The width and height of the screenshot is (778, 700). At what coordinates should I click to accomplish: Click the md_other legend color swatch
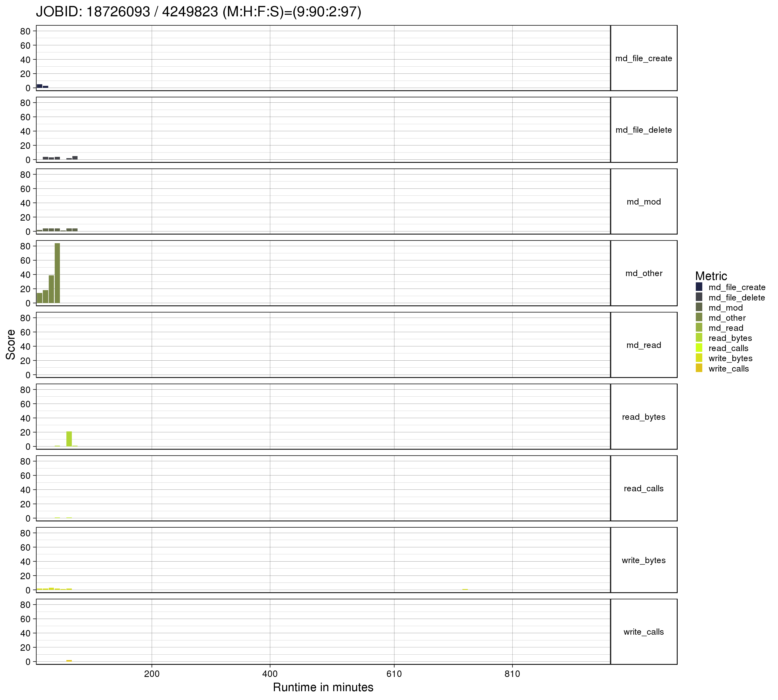coord(699,318)
